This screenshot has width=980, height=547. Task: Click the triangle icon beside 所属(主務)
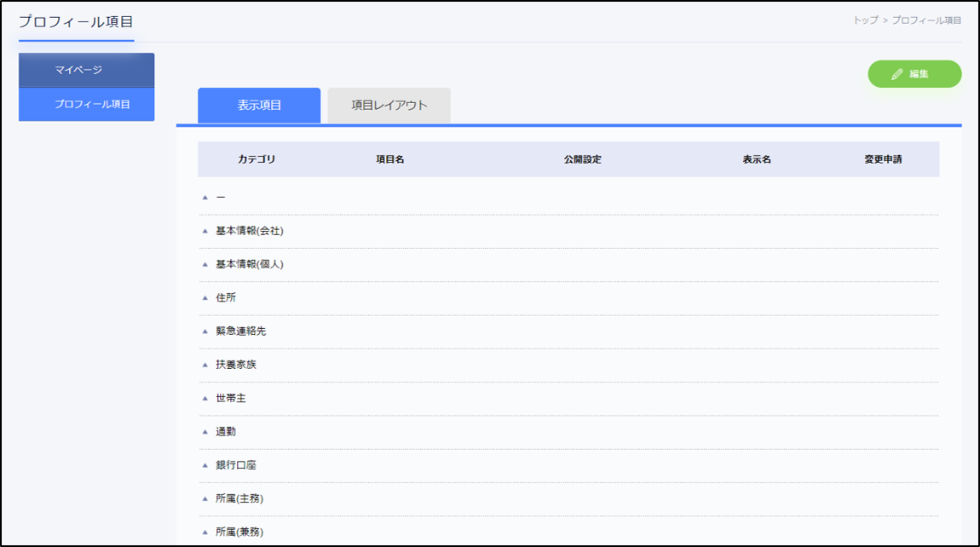tap(205, 498)
